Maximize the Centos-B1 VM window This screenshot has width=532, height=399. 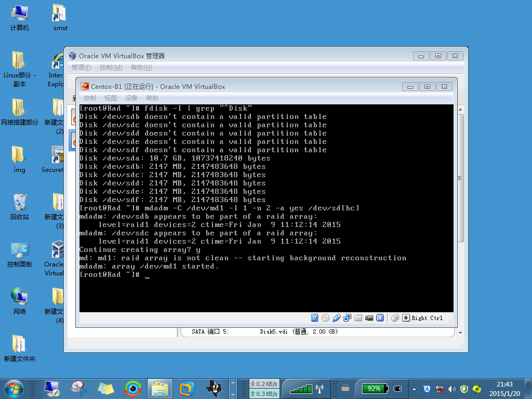(427, 87)
